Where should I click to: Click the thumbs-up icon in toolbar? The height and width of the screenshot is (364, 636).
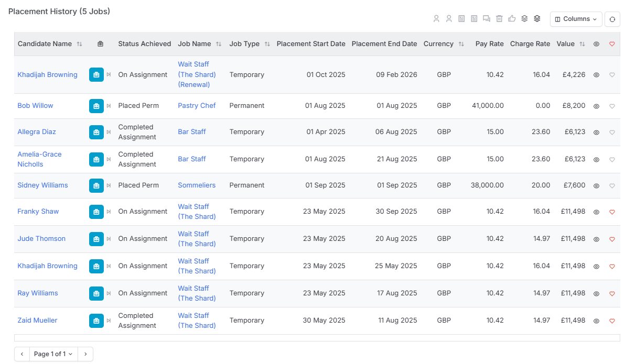[x=512, y=19]
